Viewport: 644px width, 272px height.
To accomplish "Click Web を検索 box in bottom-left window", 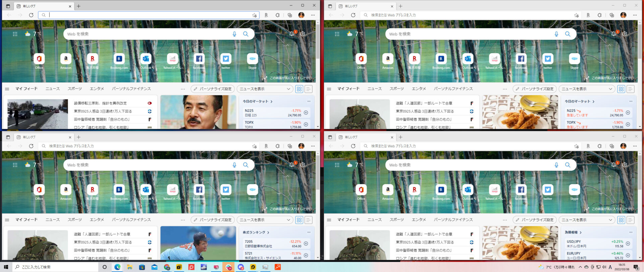I will pos(159,165).
